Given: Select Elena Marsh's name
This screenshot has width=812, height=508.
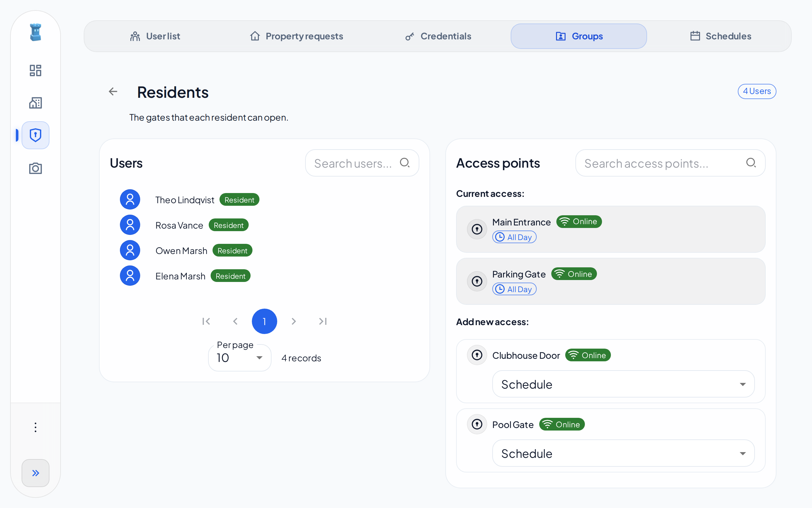Looking at the screenshot, I should click(180, 276).
